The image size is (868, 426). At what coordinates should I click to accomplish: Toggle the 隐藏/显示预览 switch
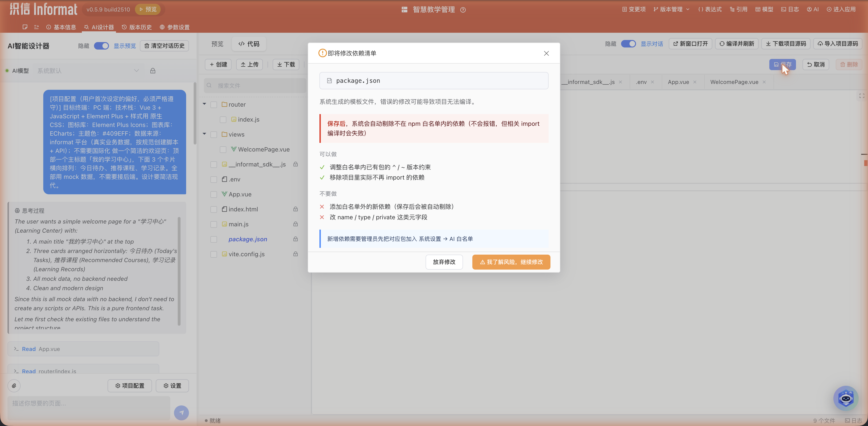[x=101, y=46]
